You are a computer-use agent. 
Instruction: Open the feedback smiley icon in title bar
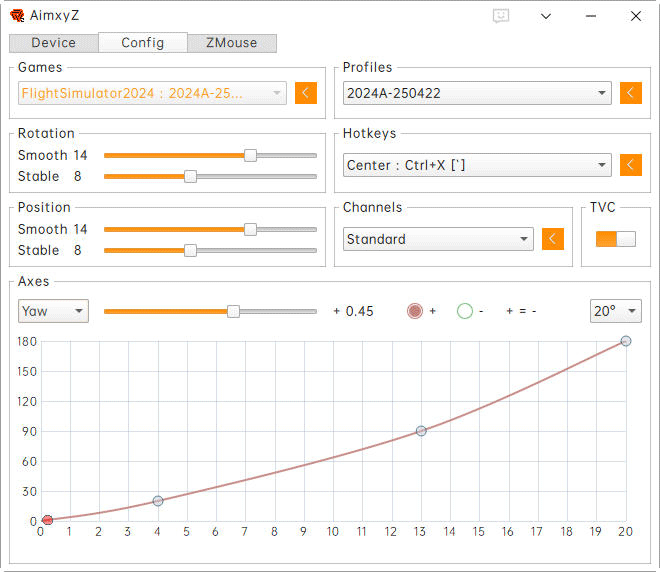(501, 16)
